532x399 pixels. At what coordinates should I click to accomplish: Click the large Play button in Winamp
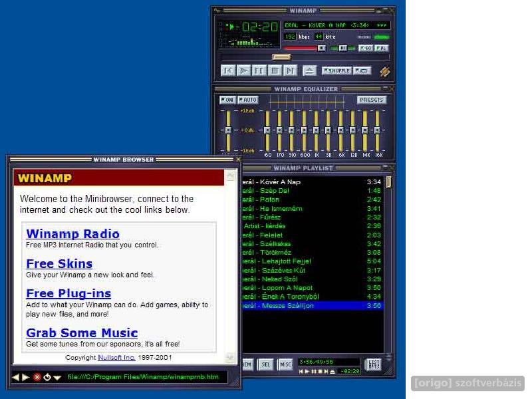(243, 70)
